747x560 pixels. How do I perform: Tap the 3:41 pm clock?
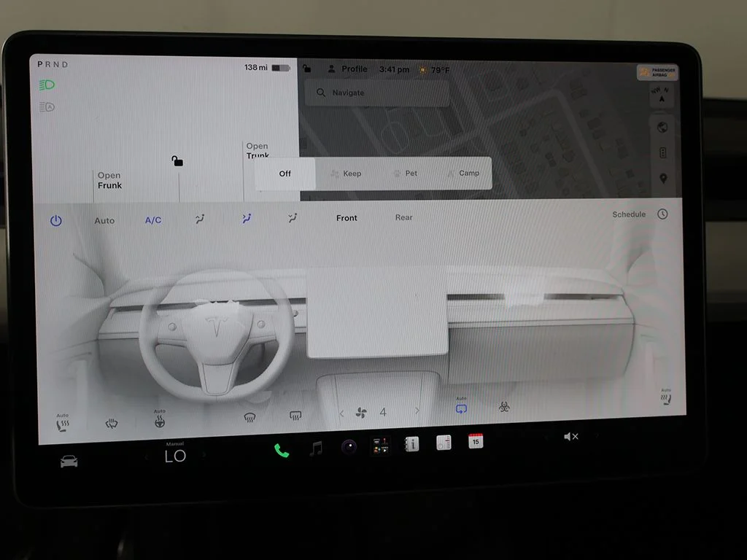[x=394, y=69]
